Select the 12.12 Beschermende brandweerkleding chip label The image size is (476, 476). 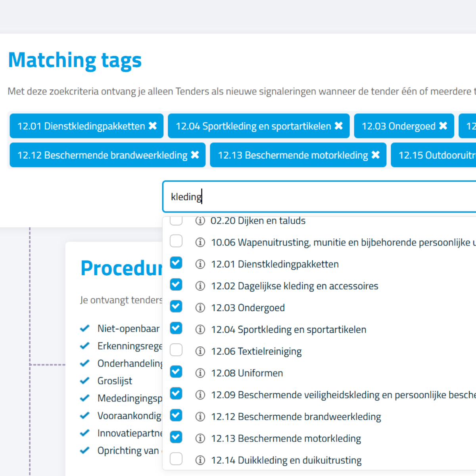click(x=102, y=155)
